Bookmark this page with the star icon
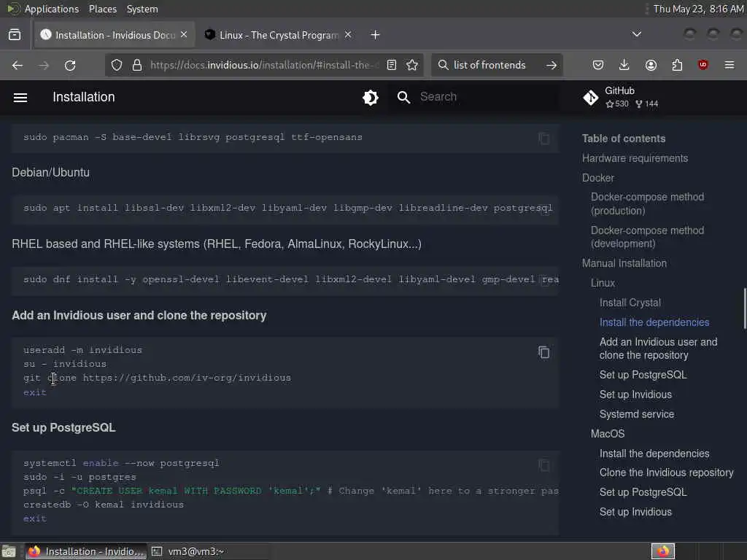The height and width of the screenshot is (560, 747). coord(412,65)
